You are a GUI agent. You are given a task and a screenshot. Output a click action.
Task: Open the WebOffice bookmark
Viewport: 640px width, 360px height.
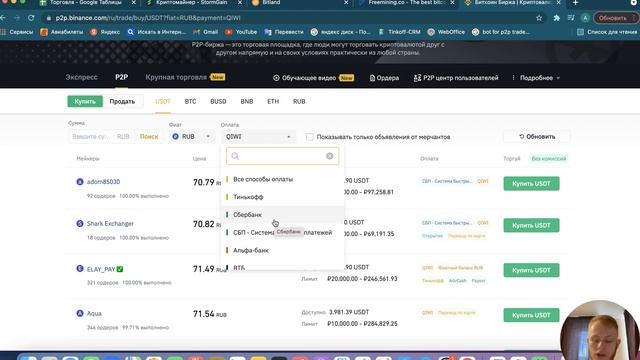(446, 32)
